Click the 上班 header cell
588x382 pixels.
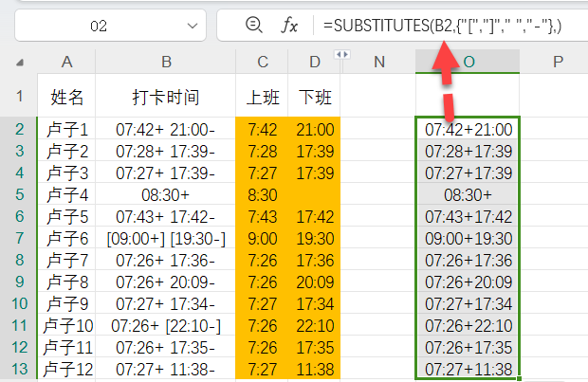[262, 97]
